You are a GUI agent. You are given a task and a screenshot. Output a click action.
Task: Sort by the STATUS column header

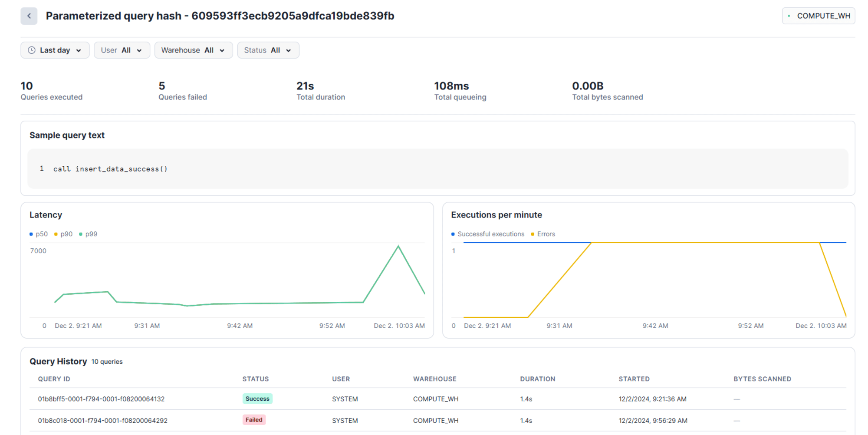(x=256, y=379)
